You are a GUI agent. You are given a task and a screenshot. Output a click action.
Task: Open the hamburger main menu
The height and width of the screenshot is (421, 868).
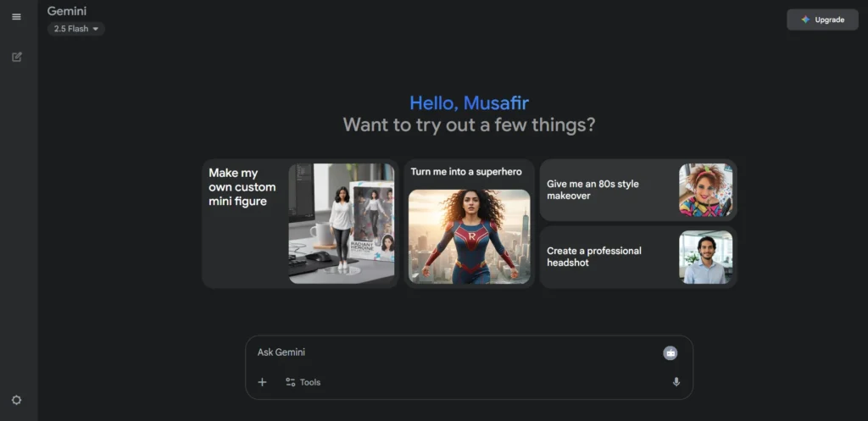17,17
